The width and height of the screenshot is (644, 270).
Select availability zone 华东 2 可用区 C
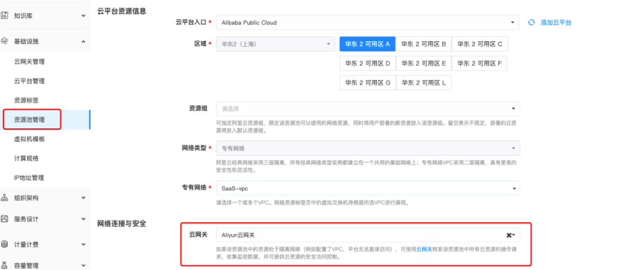[x=479, y=44]
